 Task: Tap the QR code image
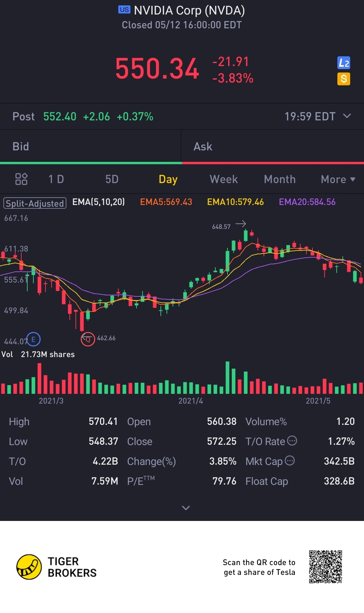[x=326, y=567]
